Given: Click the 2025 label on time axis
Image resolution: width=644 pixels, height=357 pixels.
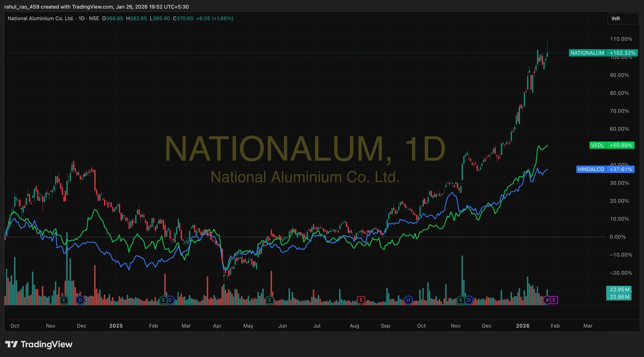Looking at the screenshot, I should (x=116, y=326).
